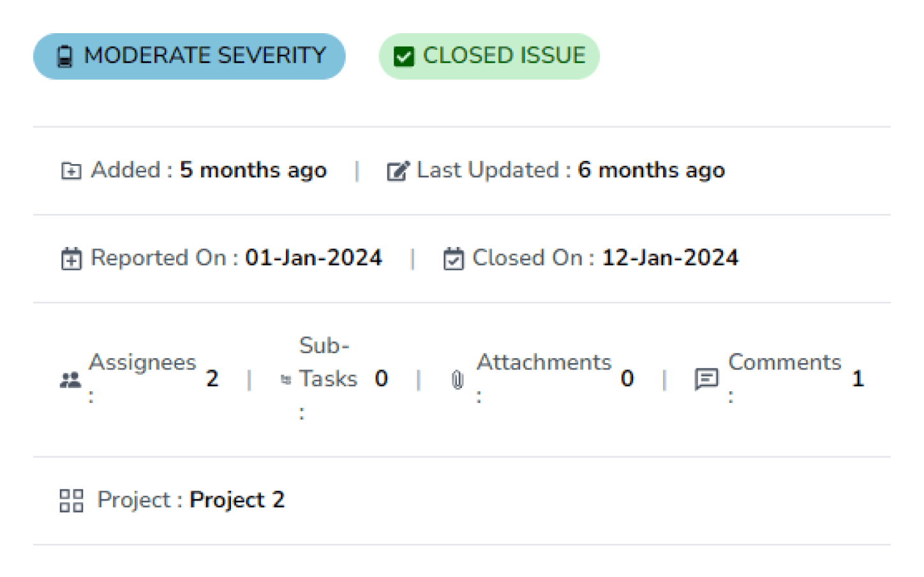The image size is (924, 577).
Task: Click the Sub-Tasks small icon
Action: click(286, 380)
